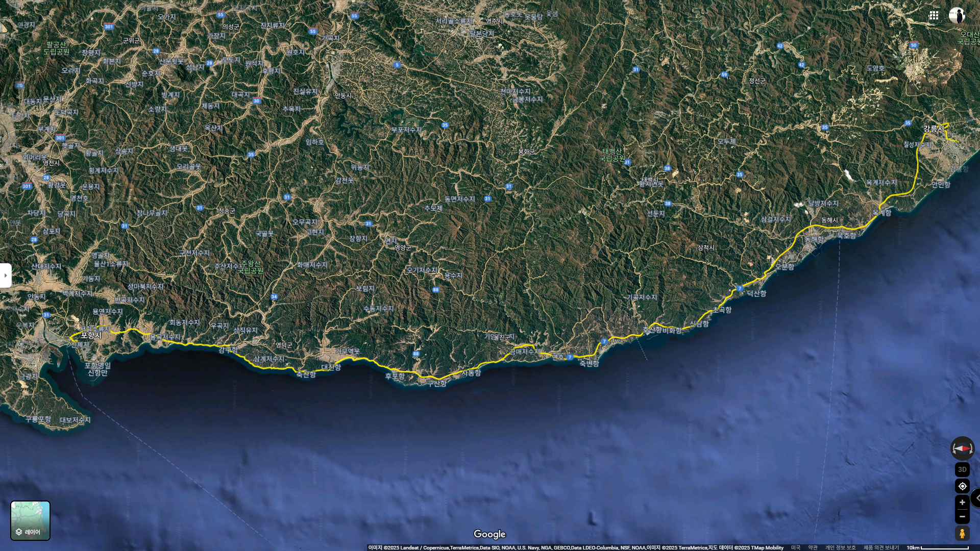Click the 약관 terms link
The image size is (980, 551).
tap(813, 547)
